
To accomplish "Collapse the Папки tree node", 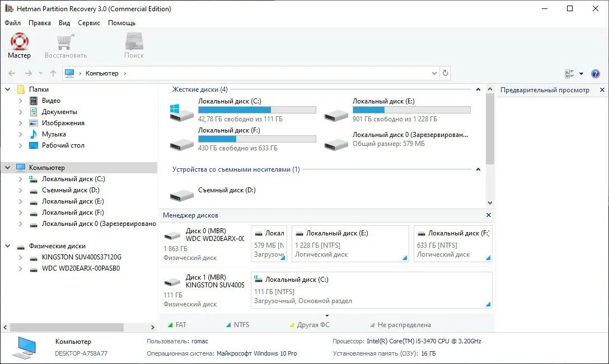I will click(x=7, y=89).
